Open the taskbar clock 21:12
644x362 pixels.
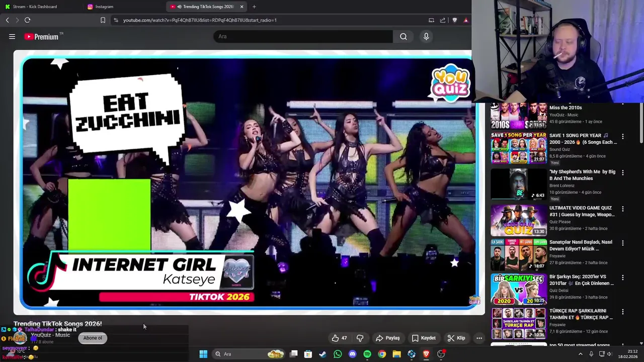632,351
